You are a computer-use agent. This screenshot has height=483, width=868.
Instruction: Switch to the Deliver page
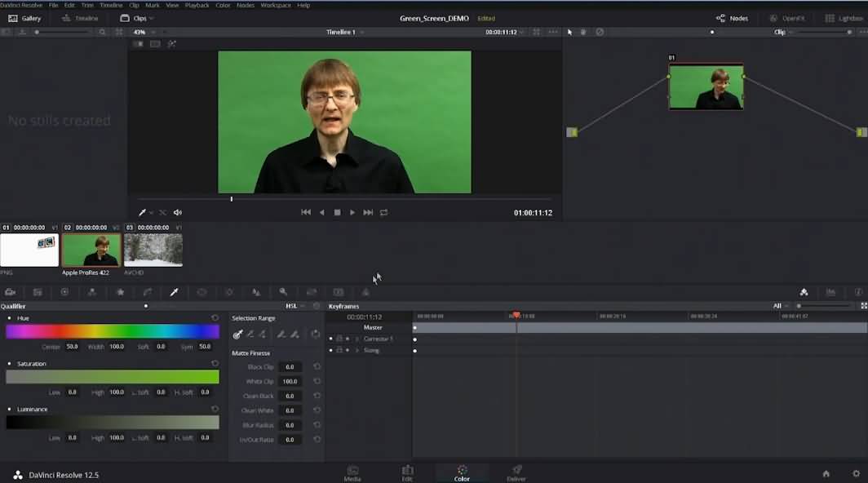point(516,473)
